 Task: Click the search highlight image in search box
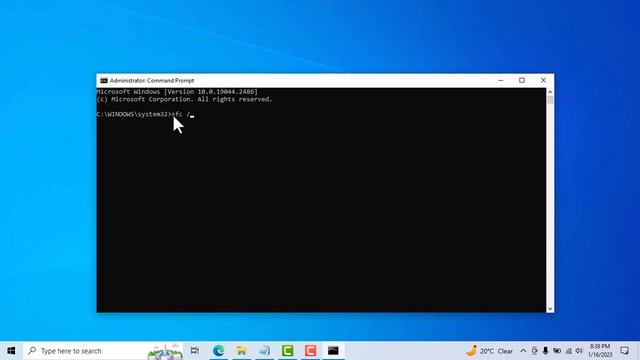click(x=165, y=351)
